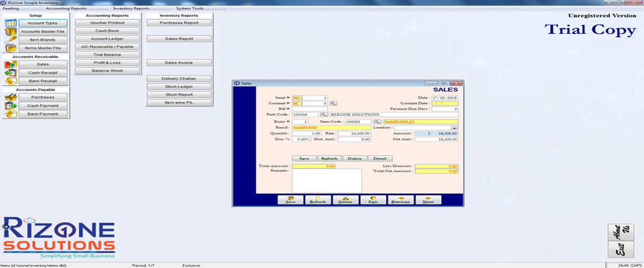Go to the Previous sales record
Viewport: 644px width, 268px height.
tap(400, 199)
